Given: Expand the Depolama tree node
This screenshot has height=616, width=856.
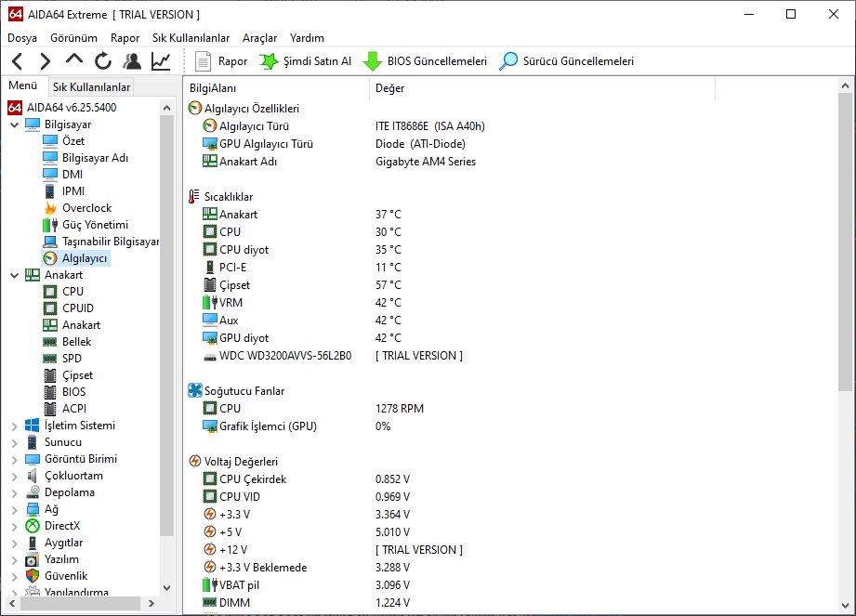Looking at the screenshot, I should click(x=14, y=493).
